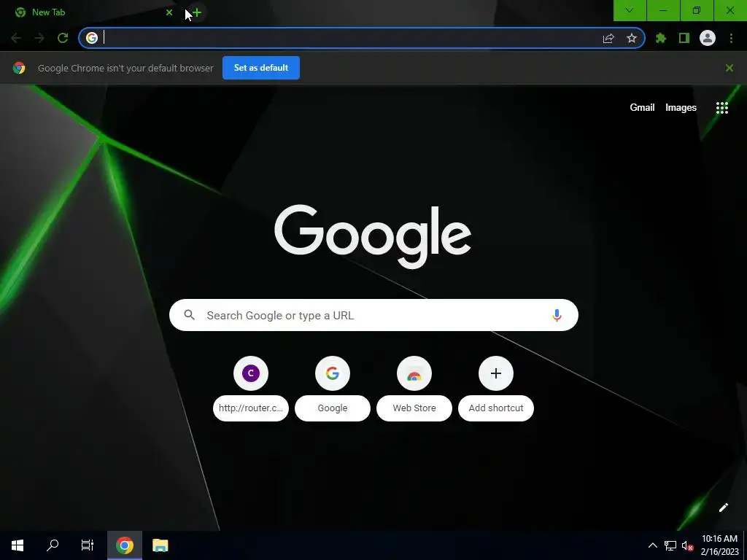Screen dimensions: 747x560
Task: Click the http://router.c... shortcut label
Action: pyautogui.click(x=251, y=408)
